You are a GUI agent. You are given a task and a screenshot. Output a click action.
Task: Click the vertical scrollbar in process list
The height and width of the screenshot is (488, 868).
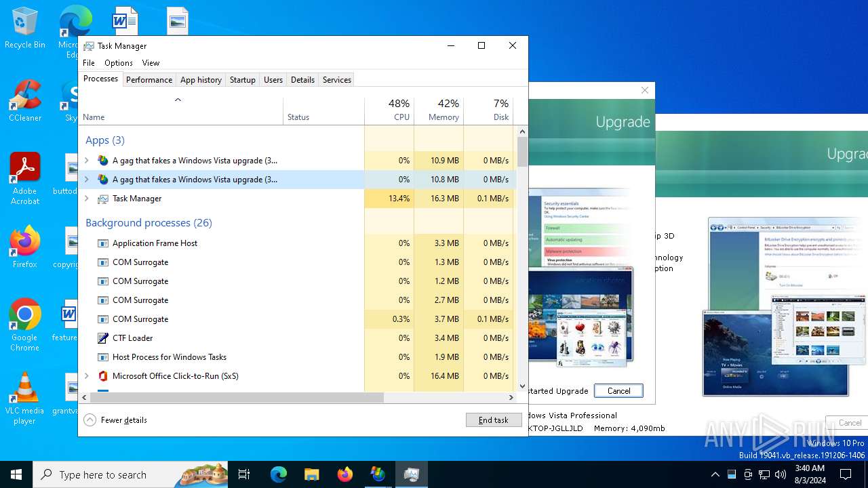[522, 152]
